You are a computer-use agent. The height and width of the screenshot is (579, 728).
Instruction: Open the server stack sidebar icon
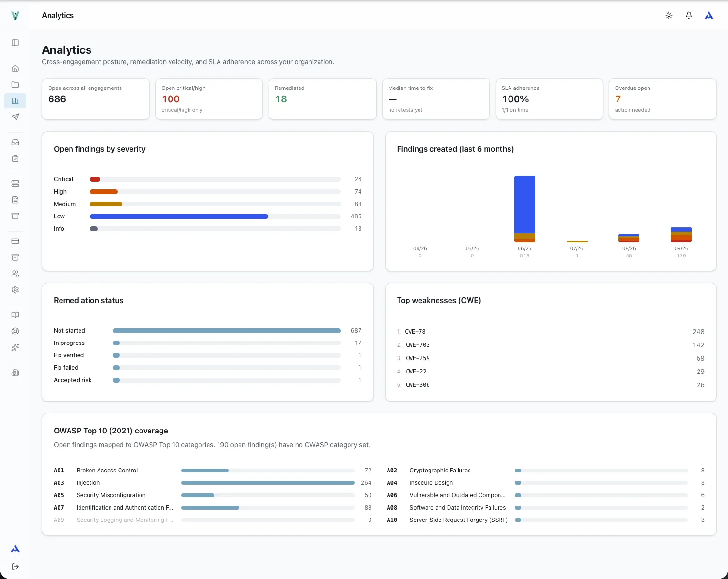15,184
